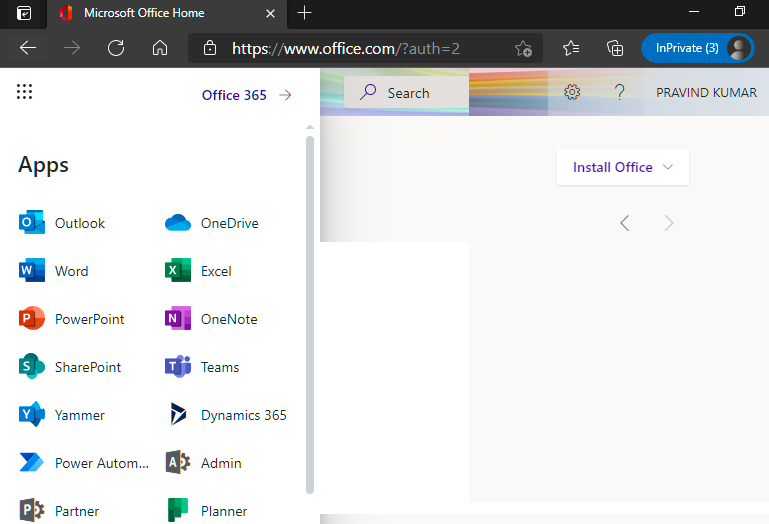Open the settings gear in the header

pos(572,92)
